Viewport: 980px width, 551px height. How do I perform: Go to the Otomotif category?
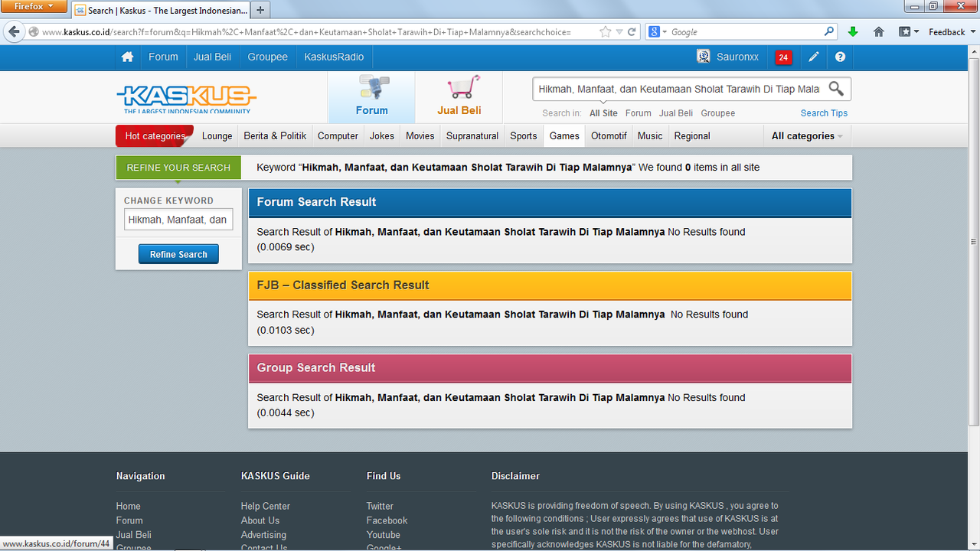[609, 136]
